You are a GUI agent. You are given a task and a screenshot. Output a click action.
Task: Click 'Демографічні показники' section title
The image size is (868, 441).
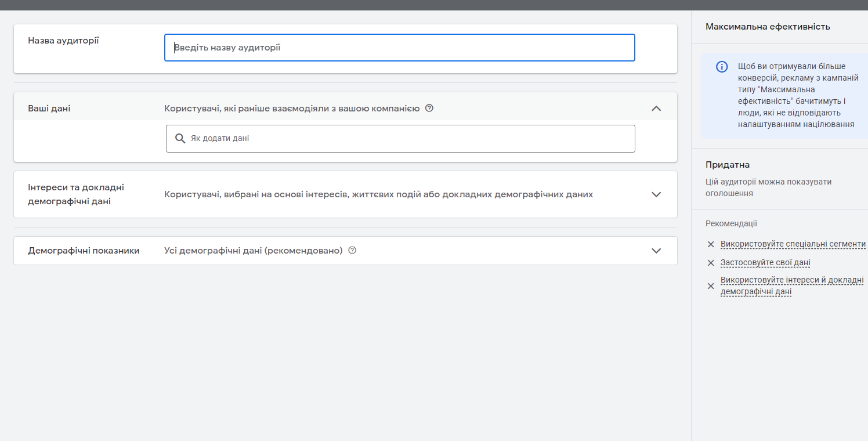pos(84,251)
